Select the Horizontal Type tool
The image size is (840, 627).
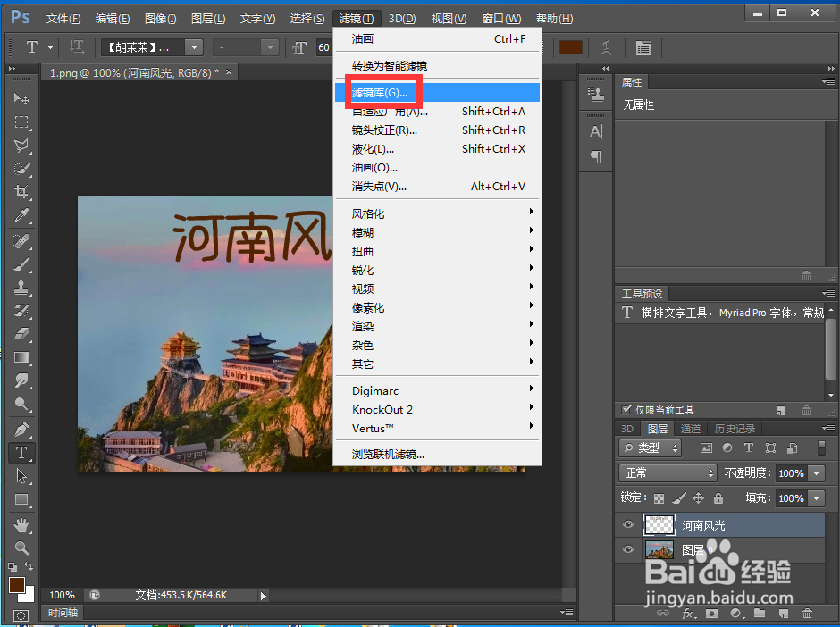pyautogui.click(x=21, y=453)
